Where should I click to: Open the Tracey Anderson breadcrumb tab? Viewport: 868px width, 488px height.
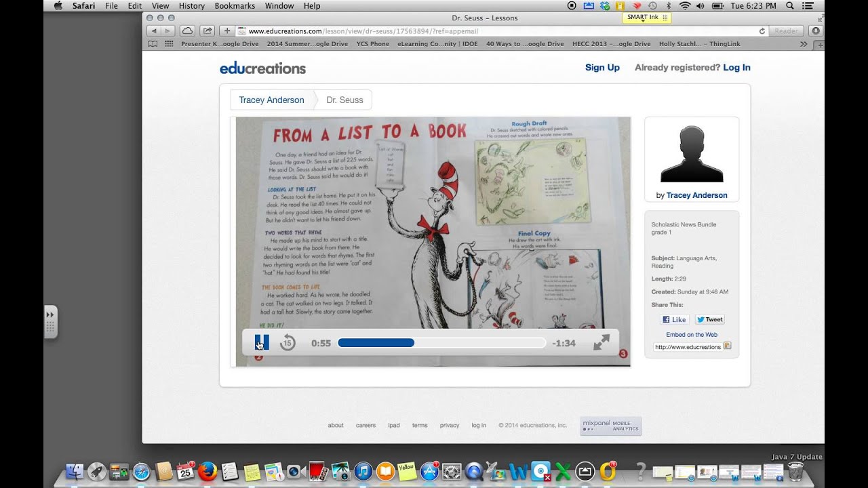coord(271,100)
